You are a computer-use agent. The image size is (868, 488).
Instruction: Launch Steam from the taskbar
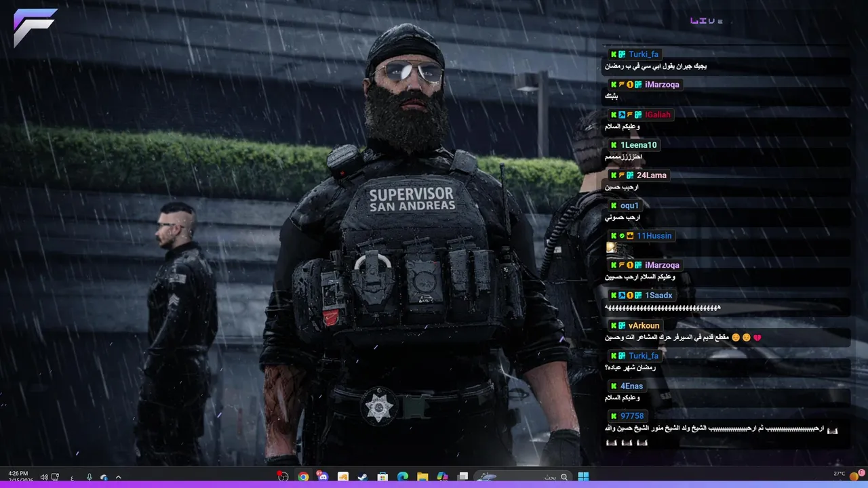362,477
